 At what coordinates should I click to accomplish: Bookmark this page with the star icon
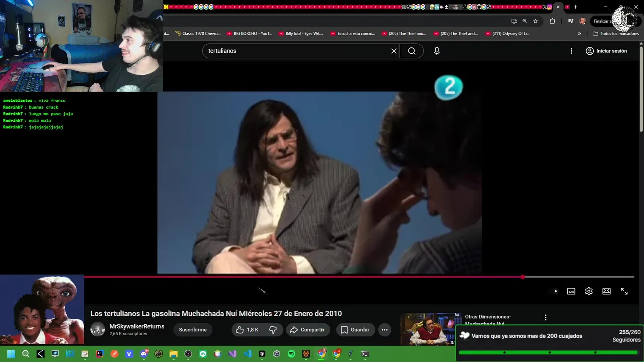pyautogui.click(x=536, y=21)
